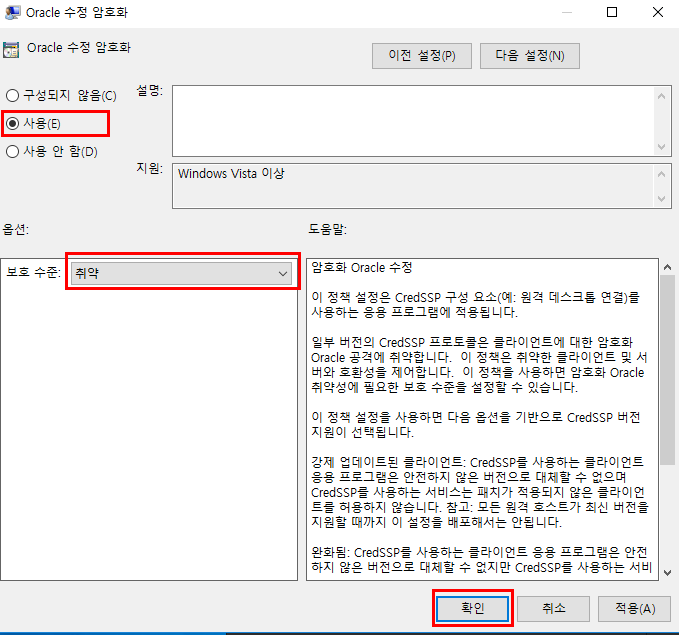Cancel with the 취소 button

pyautogui.click(x=553, y=609)
